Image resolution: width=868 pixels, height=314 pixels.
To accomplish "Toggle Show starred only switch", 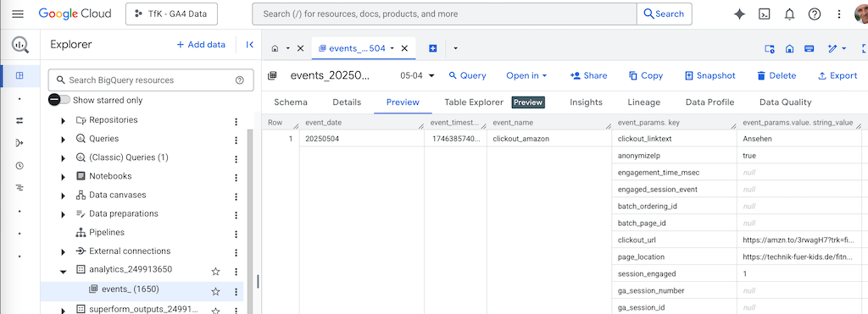I will click(59, 100).
